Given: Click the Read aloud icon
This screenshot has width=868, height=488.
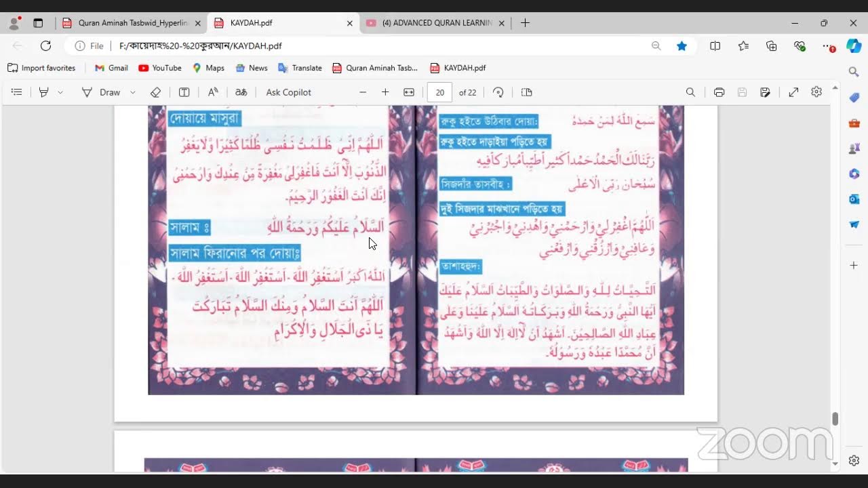Looking at the screenshot, I should pos(213,92).
